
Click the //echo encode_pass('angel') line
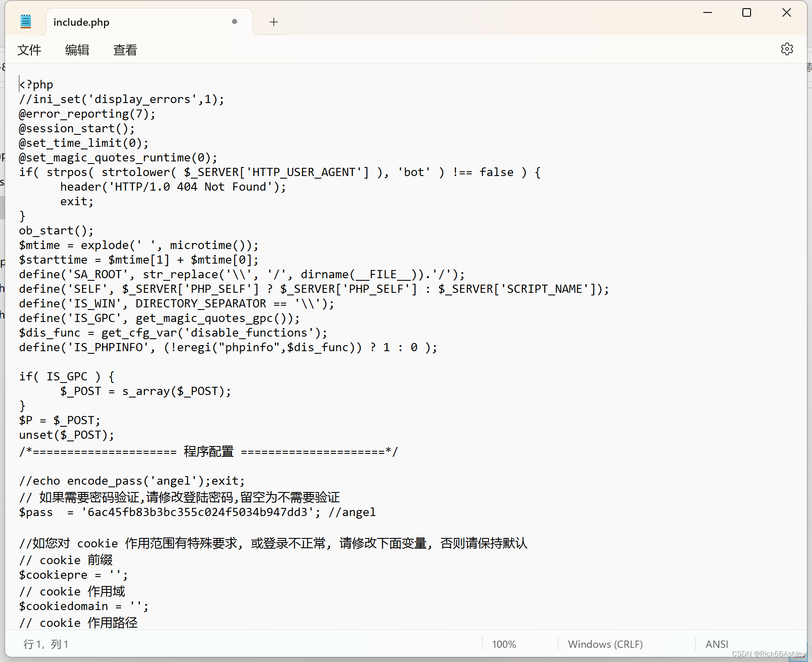(x=132, y=481)
